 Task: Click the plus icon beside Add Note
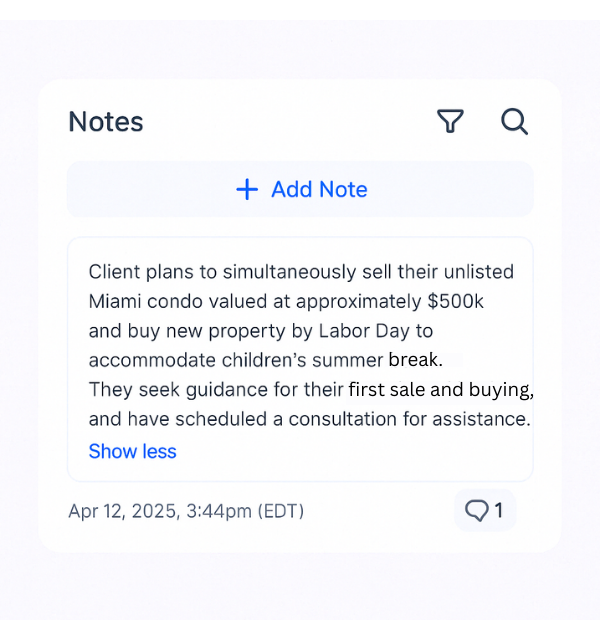(x=247, y=189)
